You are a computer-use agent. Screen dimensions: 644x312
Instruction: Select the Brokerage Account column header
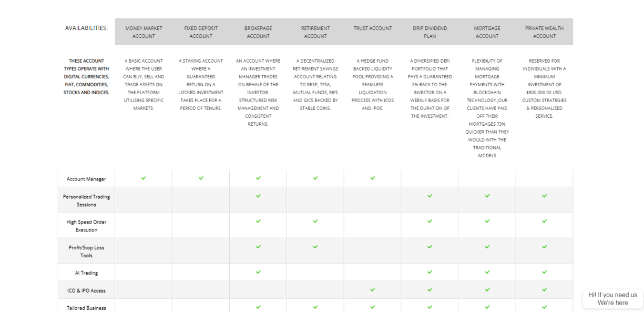click(258, 32)
